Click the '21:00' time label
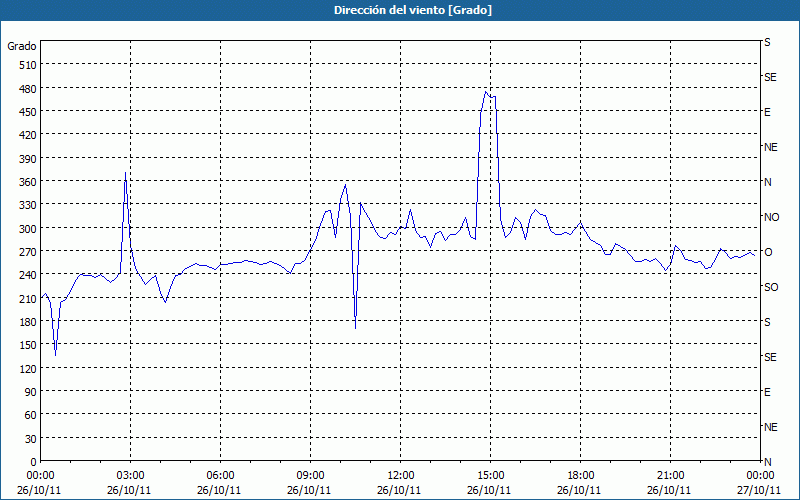800x500 pixels. tap(670, 476)
